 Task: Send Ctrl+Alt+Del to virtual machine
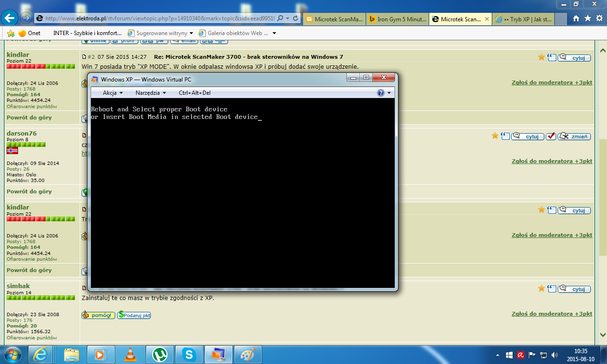click(194, 93)
